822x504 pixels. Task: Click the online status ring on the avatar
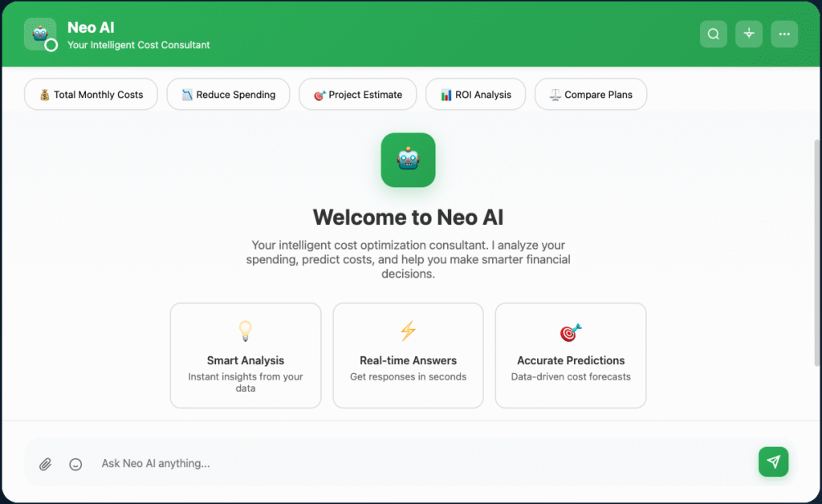tap(51, 46)
